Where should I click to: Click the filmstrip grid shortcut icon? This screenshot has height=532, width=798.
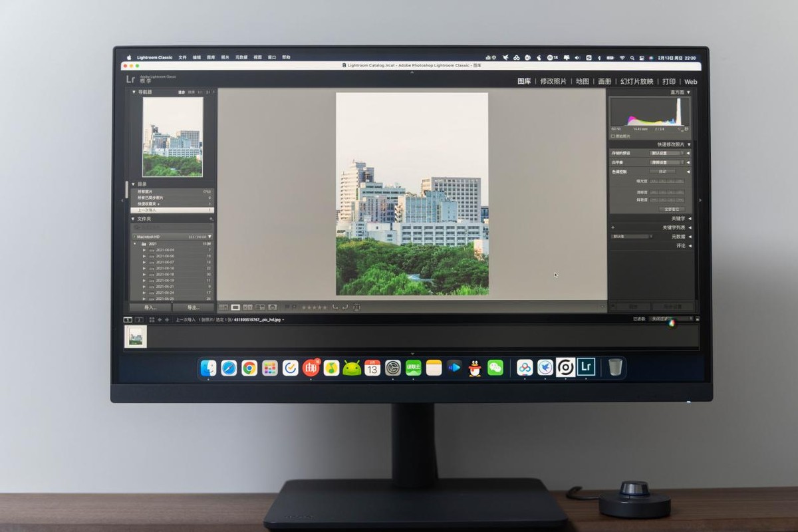tap(152, 320)
